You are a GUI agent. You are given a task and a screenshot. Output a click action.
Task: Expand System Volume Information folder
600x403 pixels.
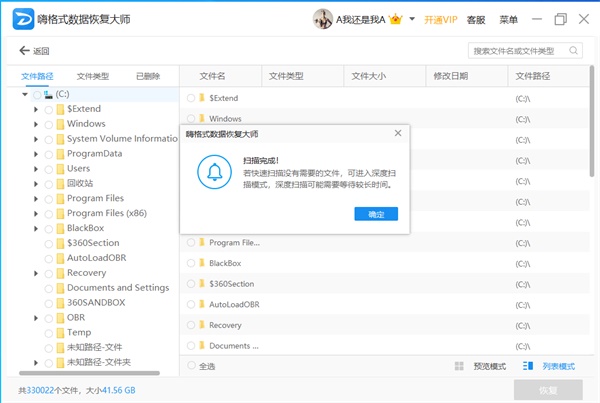[x=36, y=139]
